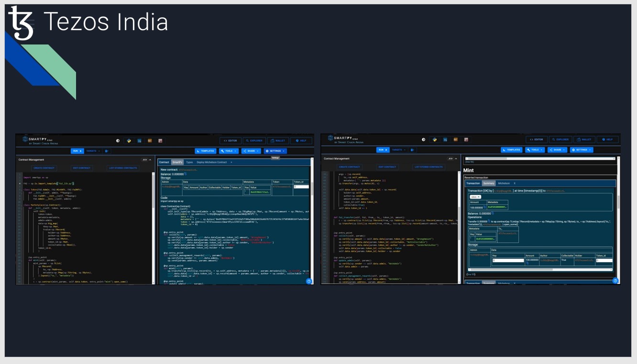This screenshot has height=364, width=637.
Task: Open Wallet in left screenshot
Action: [x=278, y=141]
